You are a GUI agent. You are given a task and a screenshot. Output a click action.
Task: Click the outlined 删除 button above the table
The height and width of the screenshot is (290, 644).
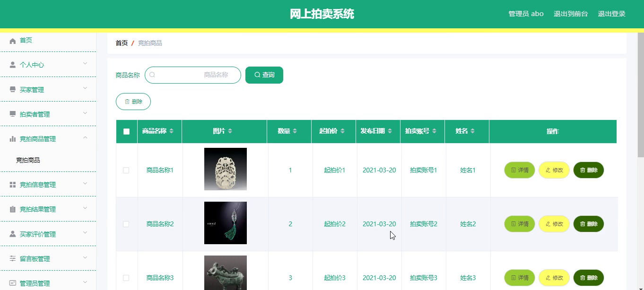point(133,102)
